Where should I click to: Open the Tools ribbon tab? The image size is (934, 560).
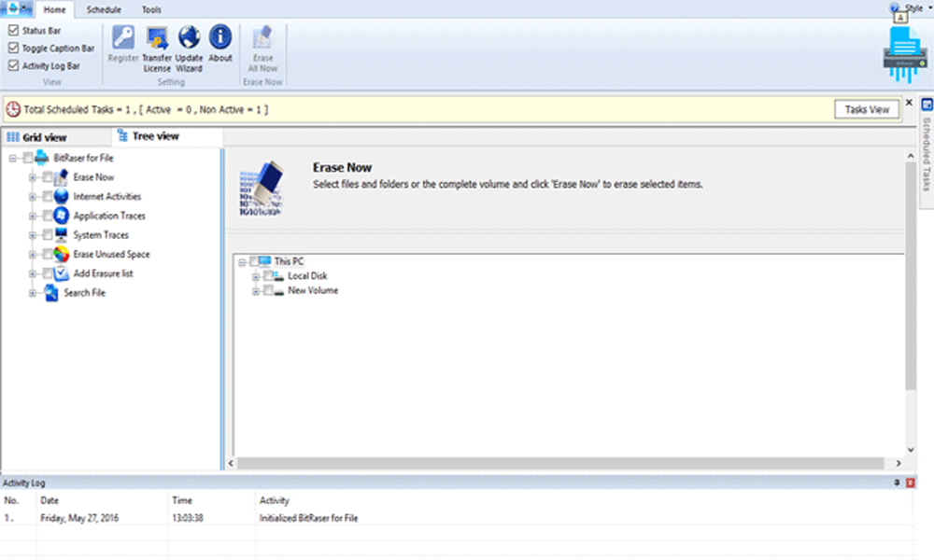pyautogui.click(x=151, y=9)
